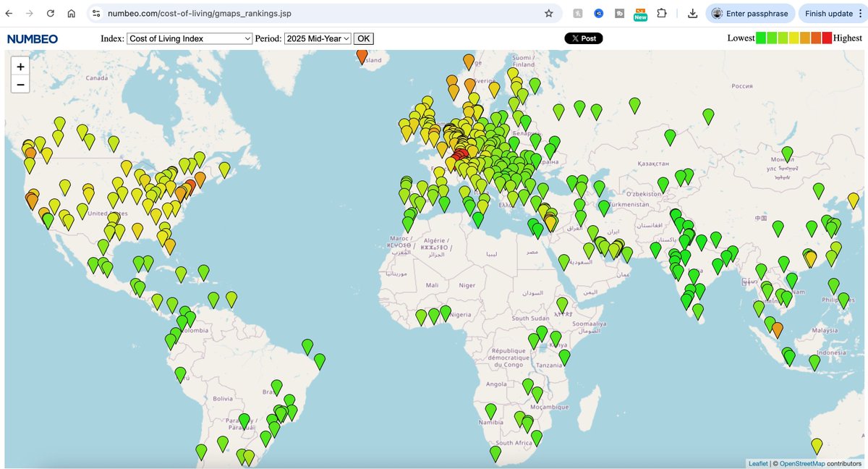The height and width of the screenshot is (469, 868).
Task: Click the Enter passphrase profile button
Action: [x=751, y=13]
